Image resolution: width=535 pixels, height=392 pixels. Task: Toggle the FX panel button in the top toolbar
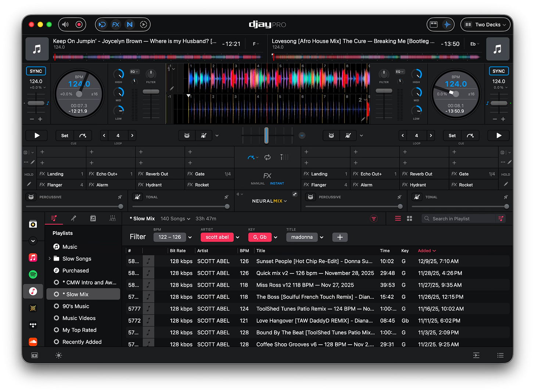tap(116, 25)
